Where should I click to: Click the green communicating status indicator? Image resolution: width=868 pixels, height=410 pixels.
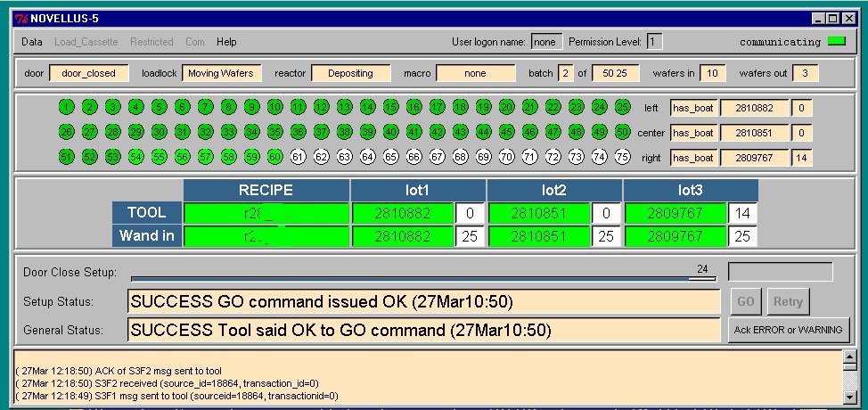point(837,41)
